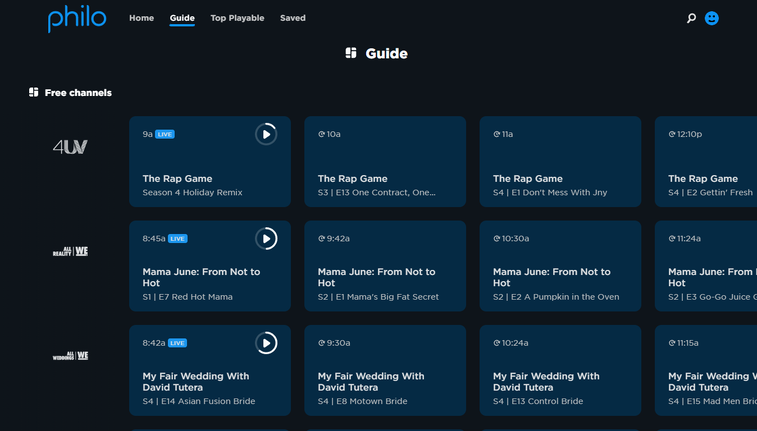This screenshot has width=757, height=431.
Task: Click the repeat icon next to 11:15a
Action: [672, 343]
